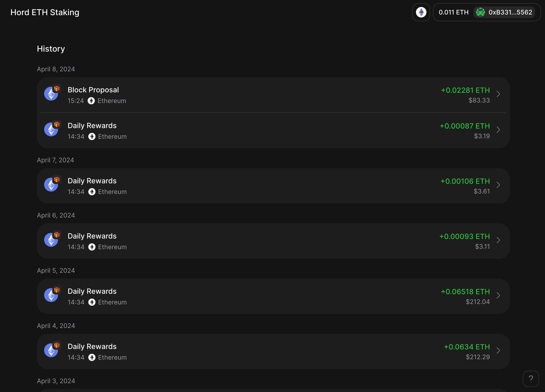Expand the April 8 Daily Rewards entry chevron
Image resolution: width=545 pixels, height=392 pixels.
coord(498,130)
